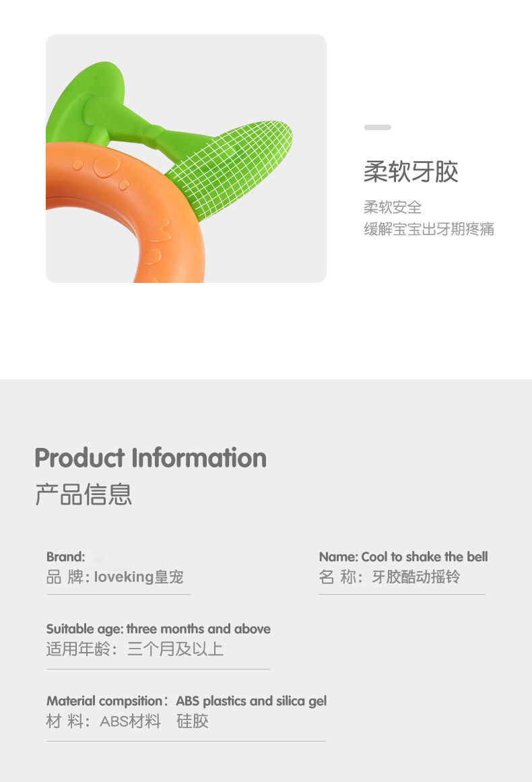Click the Material compsition label
This screenshot has height=782, width=532.
(x=105, y=700)
